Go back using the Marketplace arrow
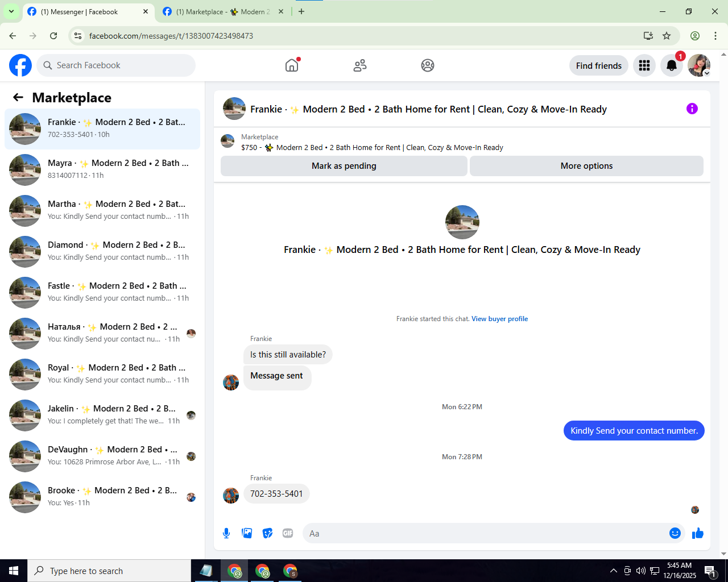Viewport: 728px width, 582px height. [x=18, y=97]
